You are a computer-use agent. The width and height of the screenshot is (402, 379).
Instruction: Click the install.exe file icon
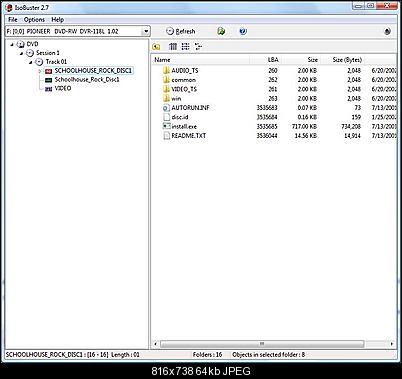pyautogui.click(x=166, y=126)
